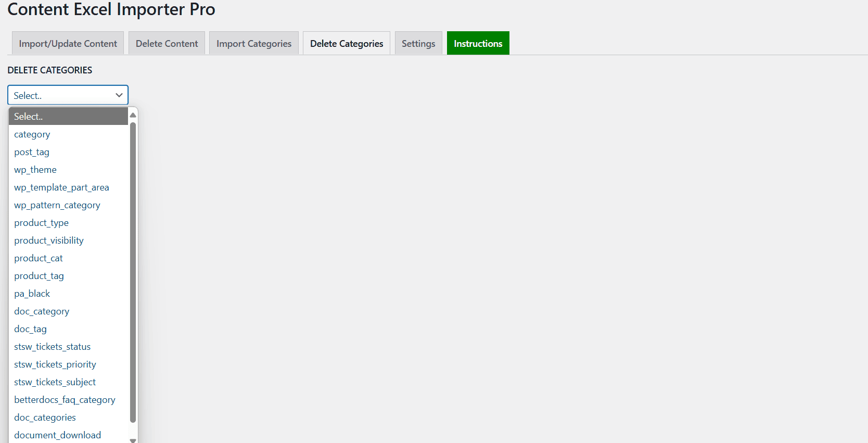This screenshot has width=868, height=443.
Task: Open the Settings tab
Action: coord(418,43)
